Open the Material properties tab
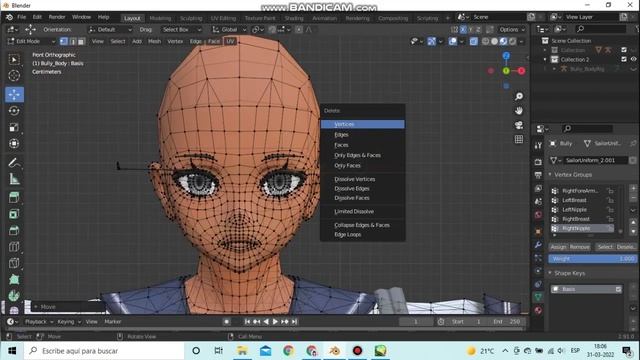Image resolution: width=640 pixels, height=360 pixels. [x=538, y=310]
